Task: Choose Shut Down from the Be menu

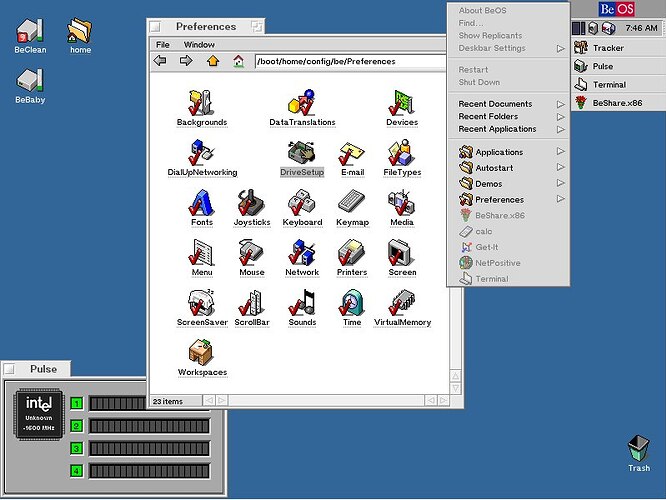Action: (x=508, y=82)
